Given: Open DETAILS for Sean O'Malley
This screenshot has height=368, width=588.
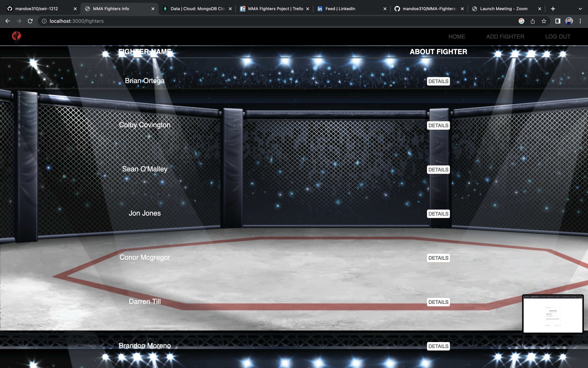Looking at the screenshot, I should pos(438,170).
